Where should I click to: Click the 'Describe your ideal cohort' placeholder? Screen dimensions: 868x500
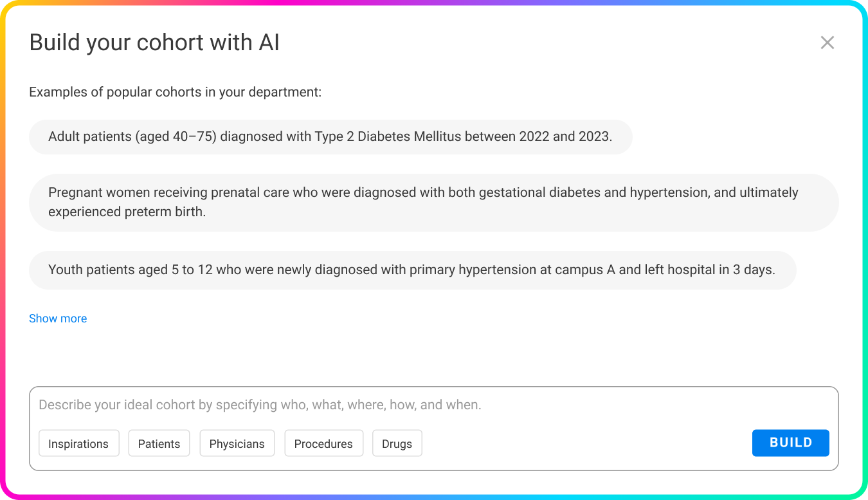(260, 405)
